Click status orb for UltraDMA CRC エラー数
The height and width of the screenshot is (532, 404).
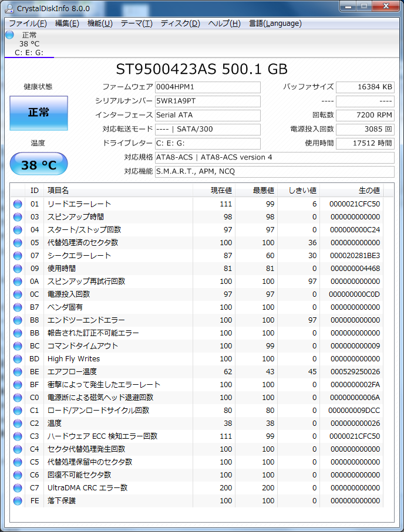(18, 488)
